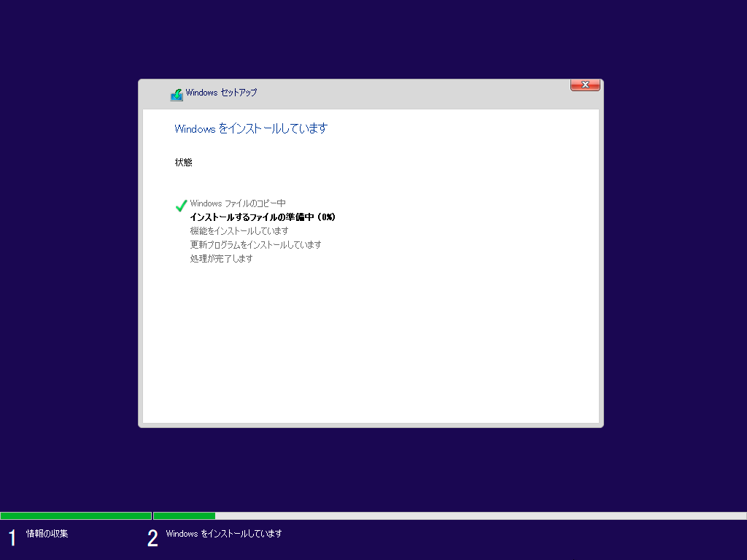Click the stage number 1
The image size is (747, 560).
click(12, 537)
